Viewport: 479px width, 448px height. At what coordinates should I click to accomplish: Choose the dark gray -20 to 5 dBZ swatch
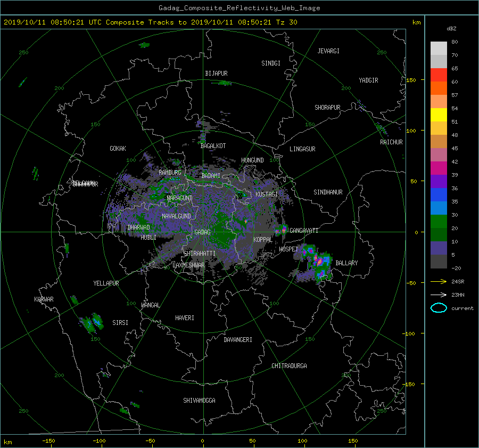point(439,262)
